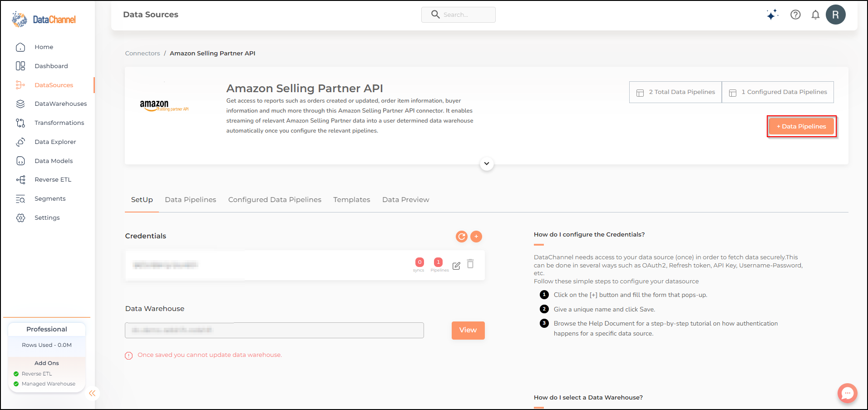Open Home in the sidebar
This screenshot has height=410, width=868.
pyautogui.click(x=44, y=47)
